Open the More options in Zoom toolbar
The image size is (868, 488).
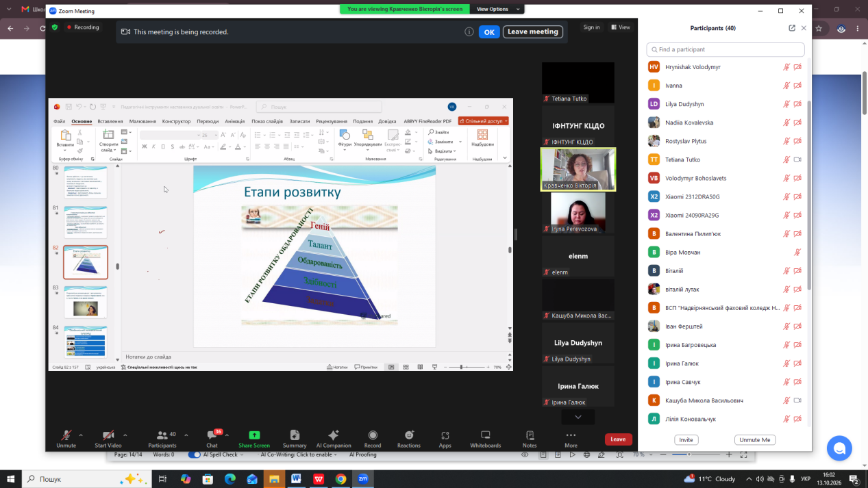[x=571, y=438]
